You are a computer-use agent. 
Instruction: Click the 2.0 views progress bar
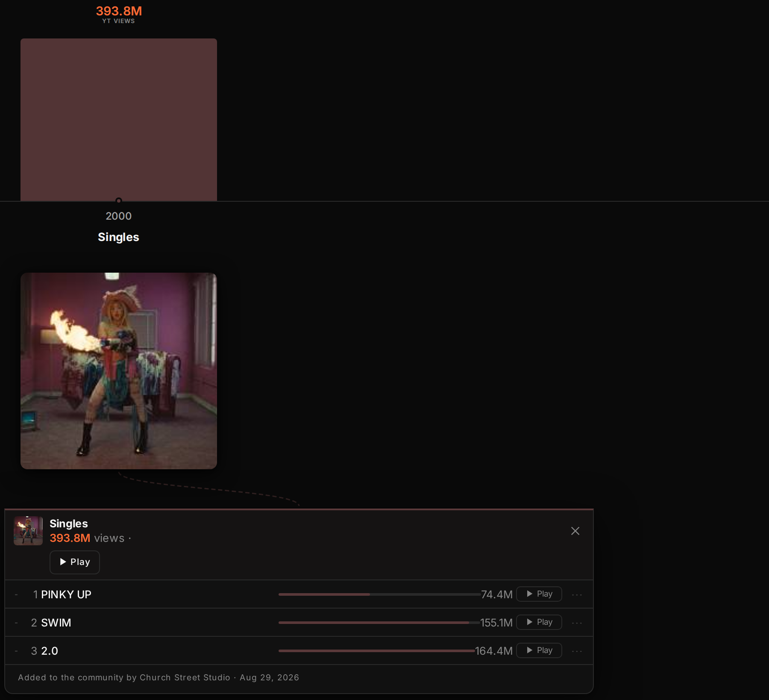(377, 651)
